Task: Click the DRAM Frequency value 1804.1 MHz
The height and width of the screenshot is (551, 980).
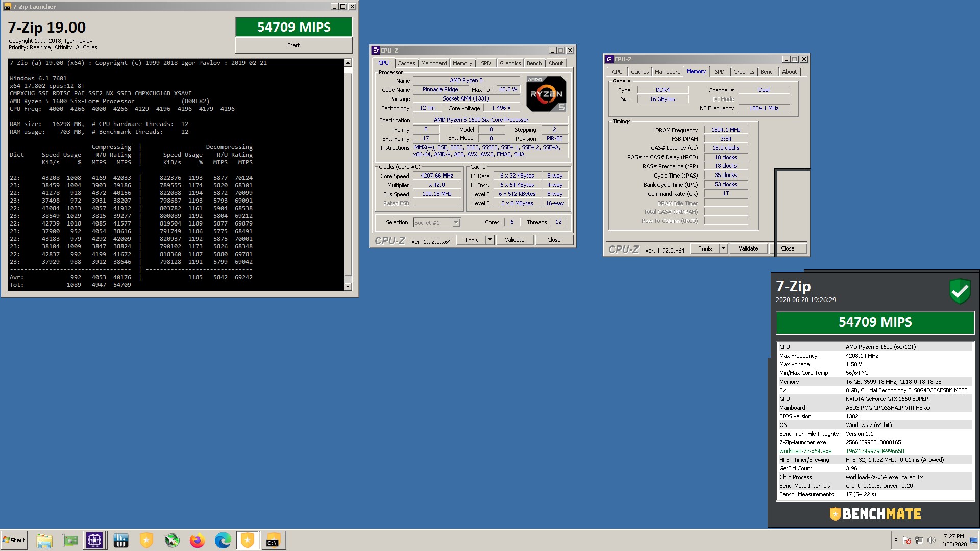Action: [726, 130]
